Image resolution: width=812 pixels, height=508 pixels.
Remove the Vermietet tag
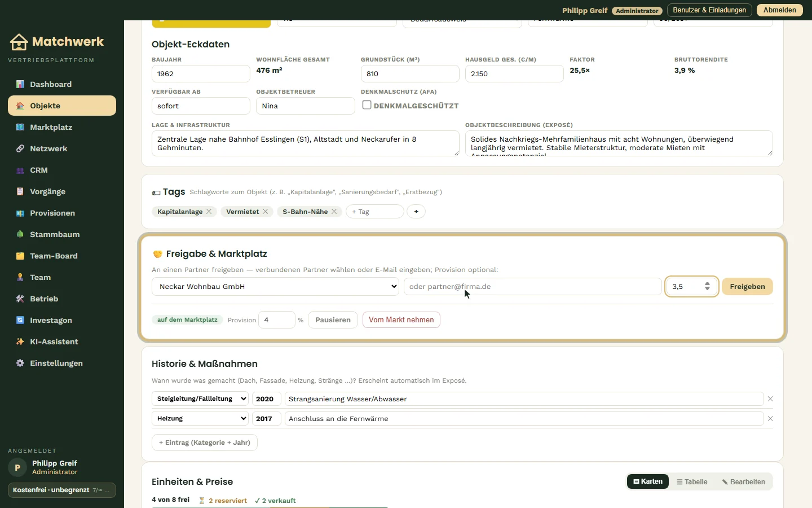pos(266,212)
